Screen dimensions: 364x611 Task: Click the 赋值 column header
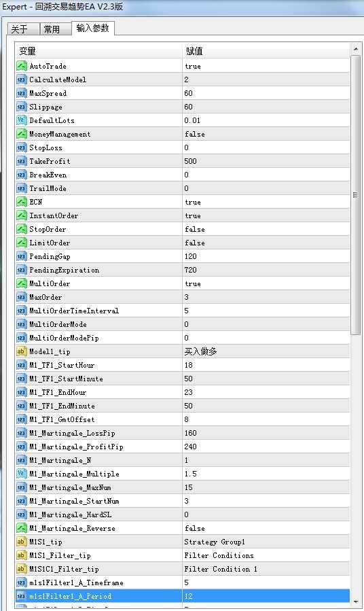point(266,51)
